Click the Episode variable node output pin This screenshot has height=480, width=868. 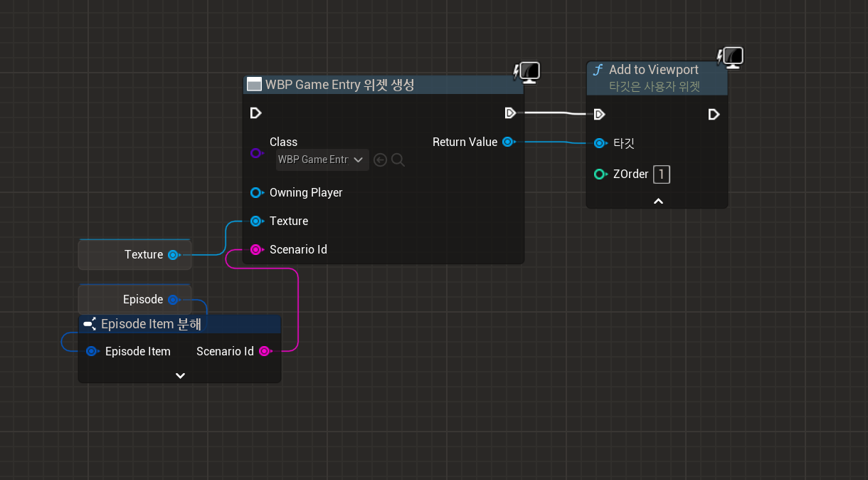click(173, 300)
